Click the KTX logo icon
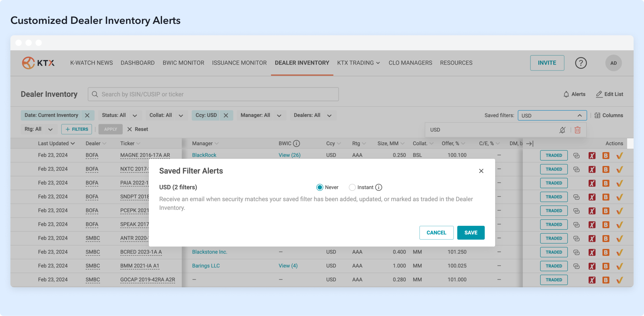 click(x=28, y=63)
